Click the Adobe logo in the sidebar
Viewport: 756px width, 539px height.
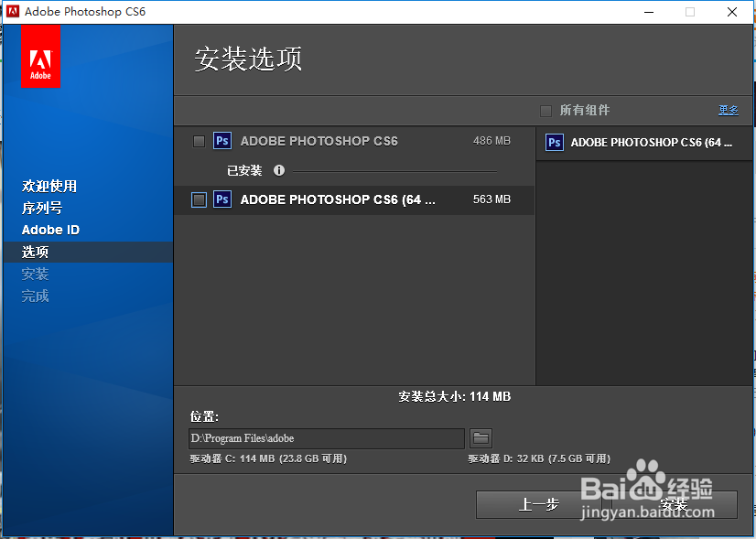tap(40, 56)
